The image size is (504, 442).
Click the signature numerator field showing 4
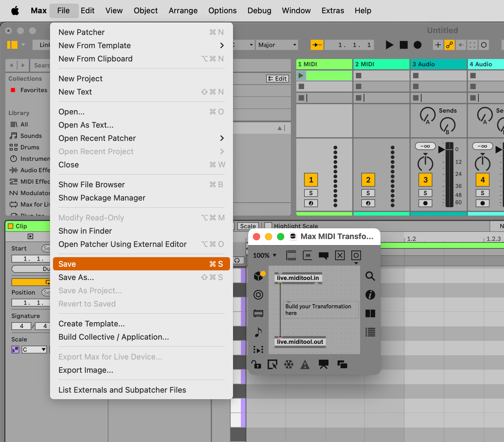click(22, 326)
